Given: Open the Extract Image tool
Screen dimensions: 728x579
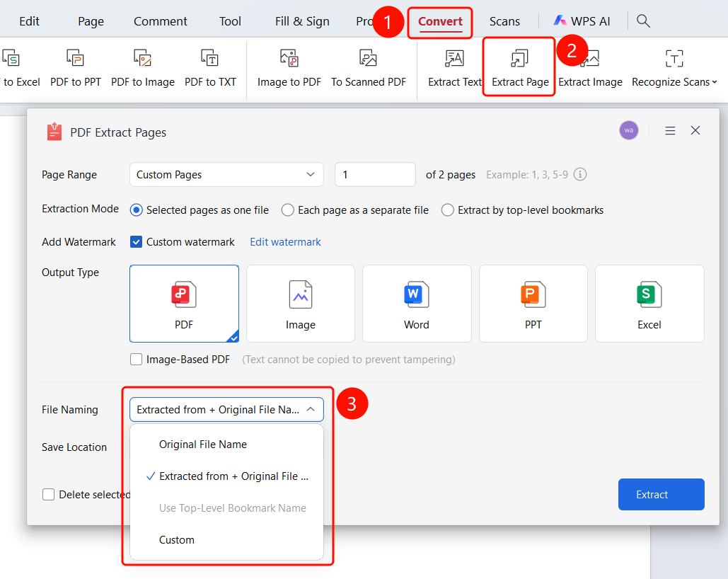Looking at the screenshot, I should pyautogui.click(x=590, y=69).
